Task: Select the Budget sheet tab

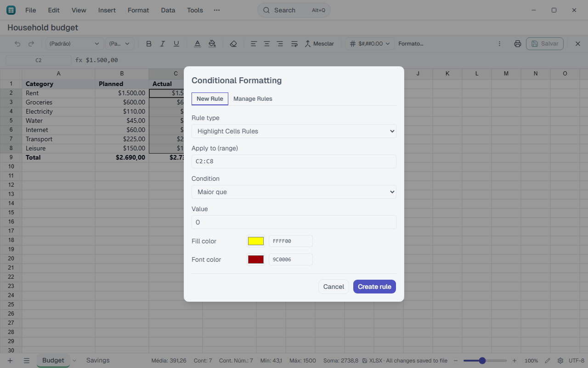Action: tap(53, 361)
